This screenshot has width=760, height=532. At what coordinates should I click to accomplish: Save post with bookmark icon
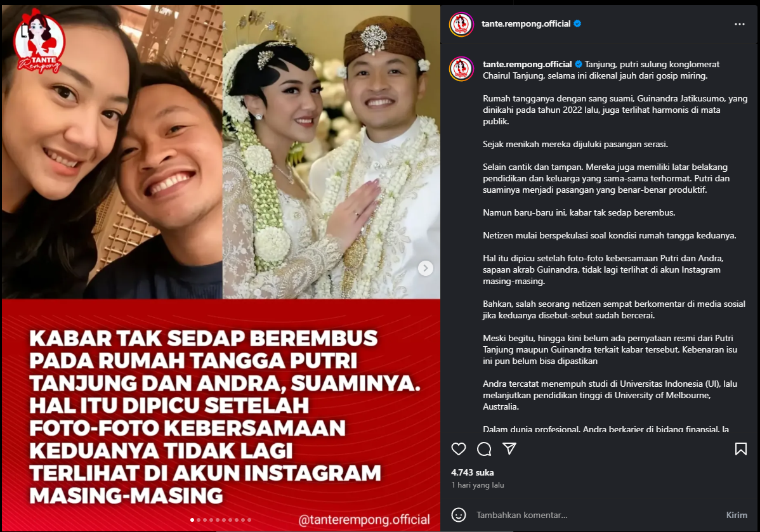(740, 449)
